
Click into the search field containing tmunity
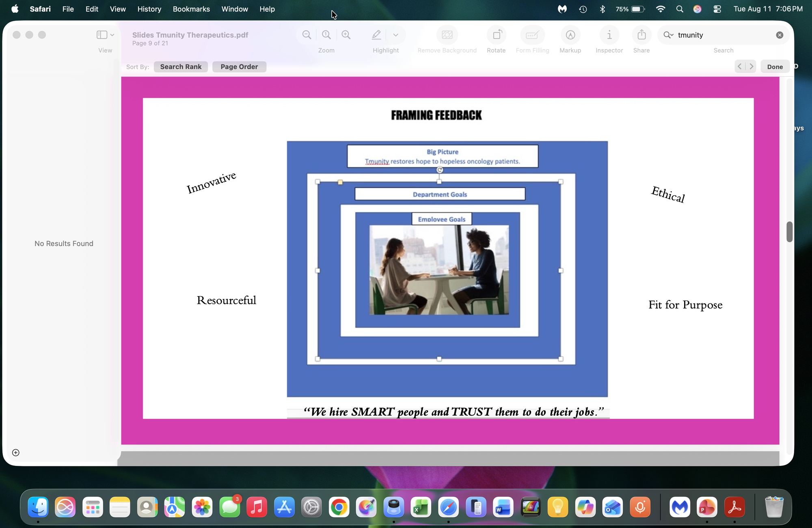click(723, 35)
